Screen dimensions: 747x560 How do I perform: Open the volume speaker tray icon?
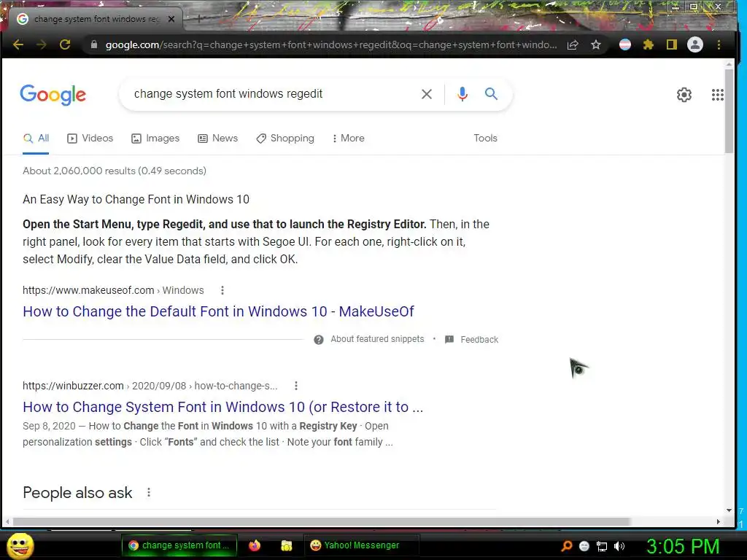coord(619,546)
